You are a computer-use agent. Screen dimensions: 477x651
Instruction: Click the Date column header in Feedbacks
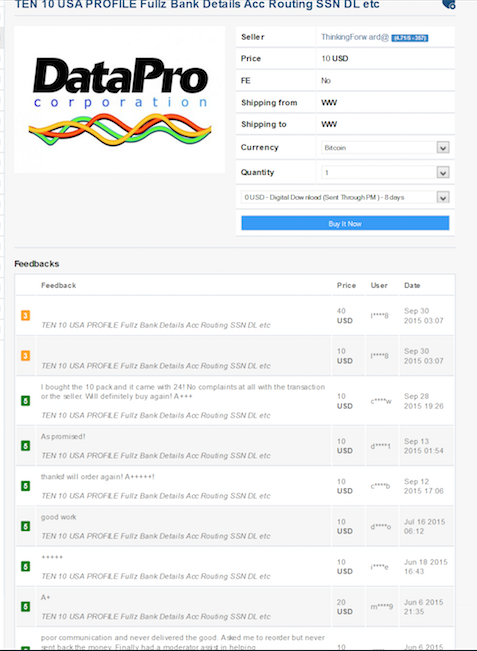pyautogui.click(x=412, y=285)
